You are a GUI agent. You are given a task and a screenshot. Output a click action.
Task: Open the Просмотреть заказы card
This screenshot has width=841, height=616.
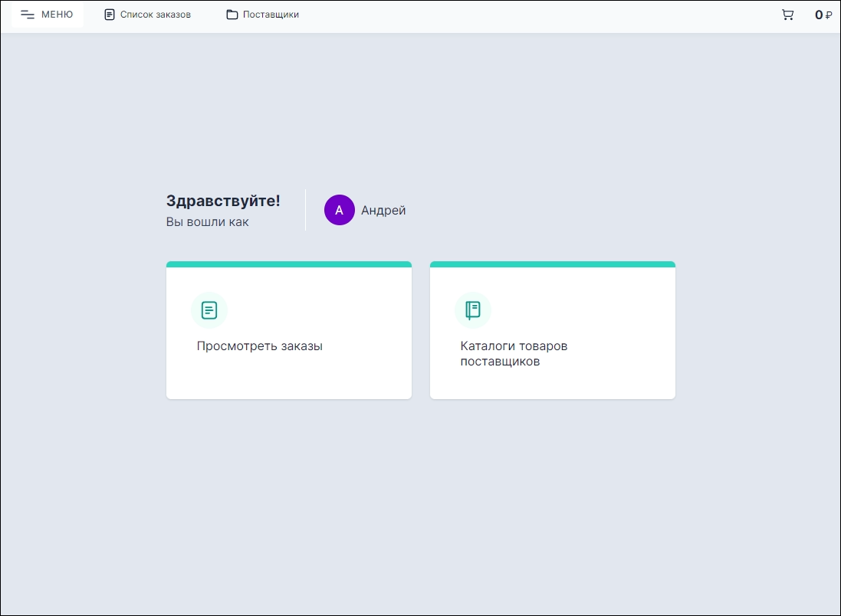[289, 330]
